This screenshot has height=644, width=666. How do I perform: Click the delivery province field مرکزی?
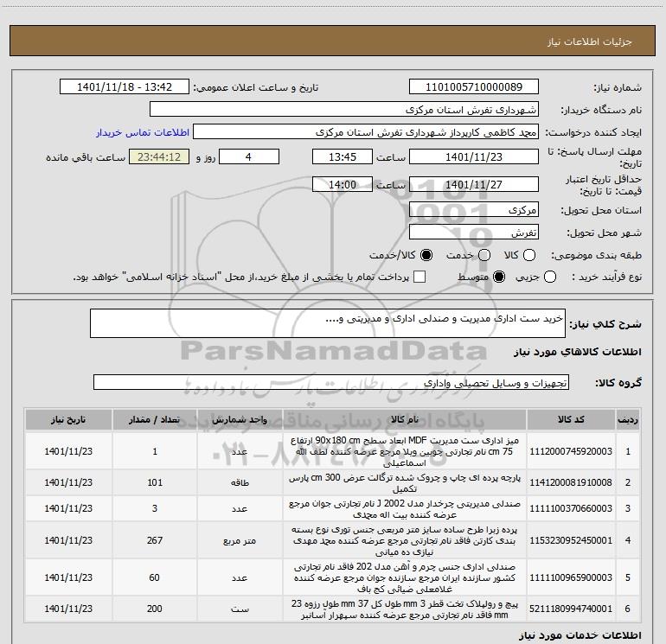[474, 210]
